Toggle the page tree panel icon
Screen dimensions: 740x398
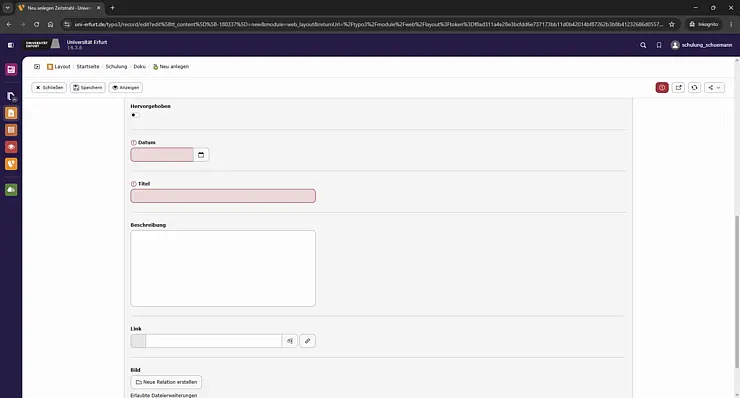[37, 67]
